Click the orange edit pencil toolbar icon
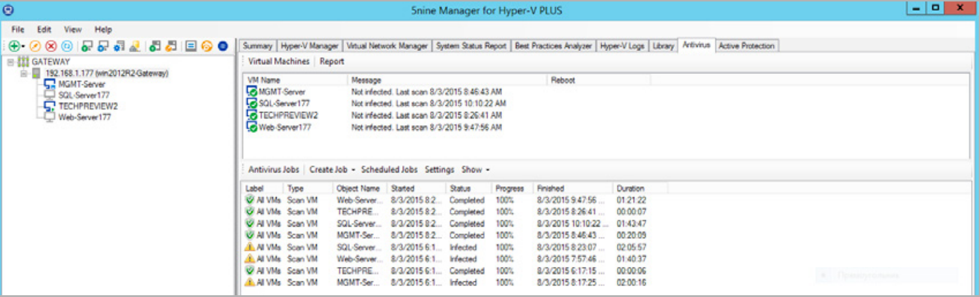This screenshot has height=297, width=980. click(x=35, y=46)
